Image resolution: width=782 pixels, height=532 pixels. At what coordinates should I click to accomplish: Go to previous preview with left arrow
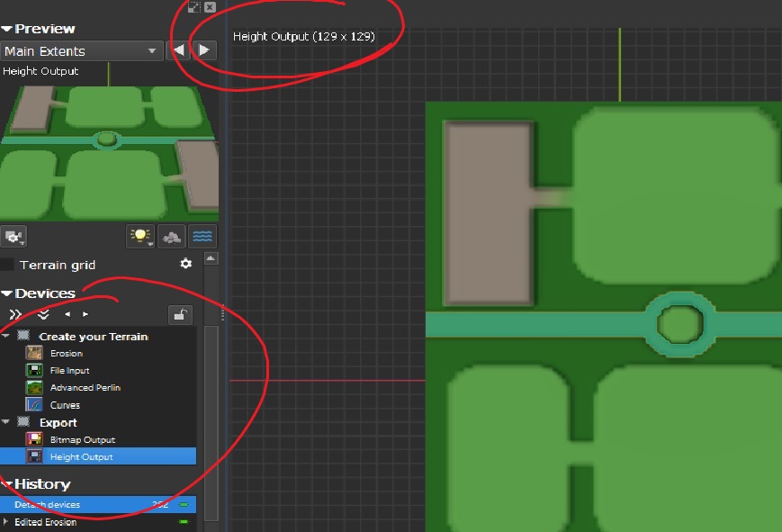178,50
